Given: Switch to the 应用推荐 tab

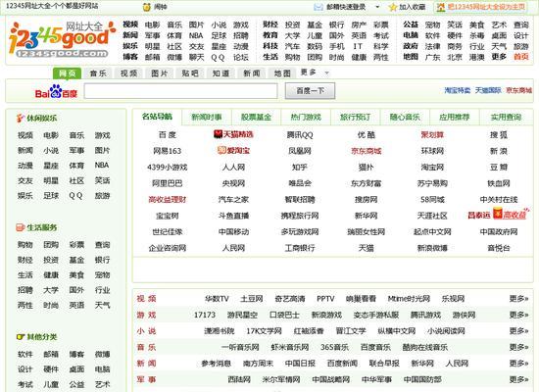Looking at the screenshot, I should tap(454, 118).
